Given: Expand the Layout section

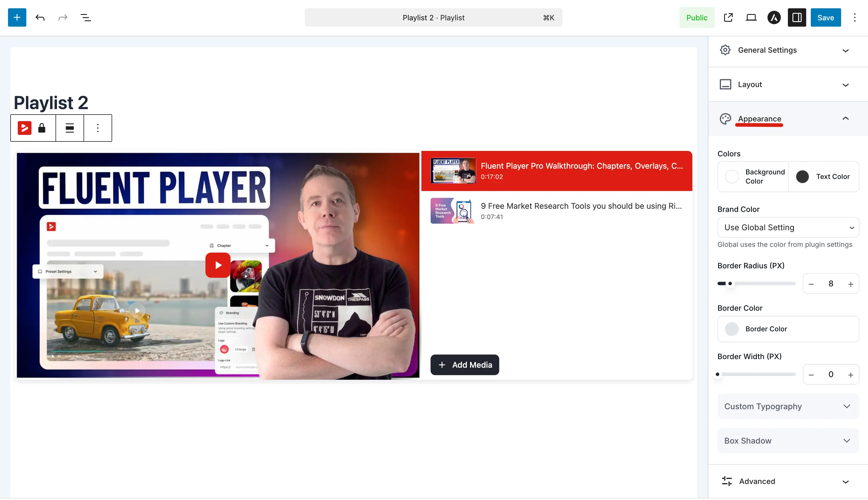Looking at the screenshot, I should 788,84.
